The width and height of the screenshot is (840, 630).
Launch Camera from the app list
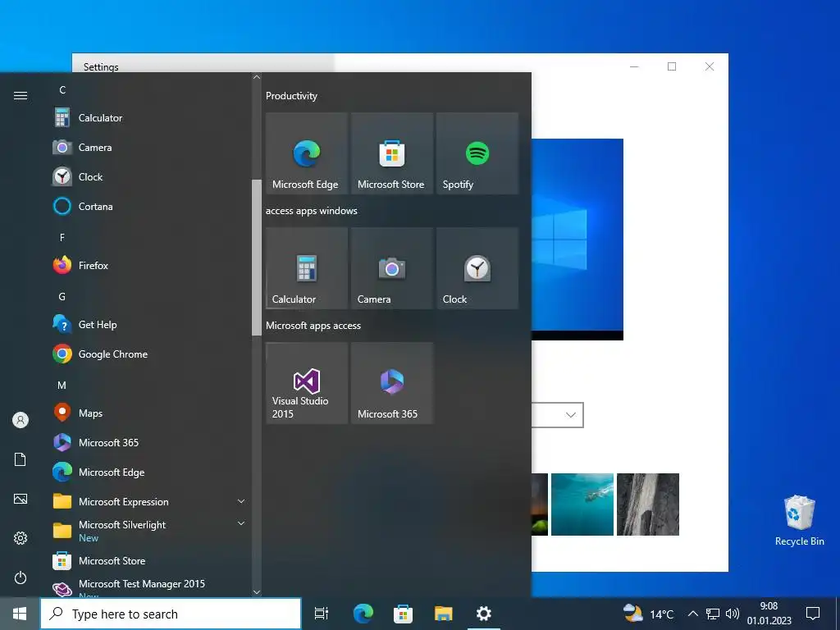150,148
